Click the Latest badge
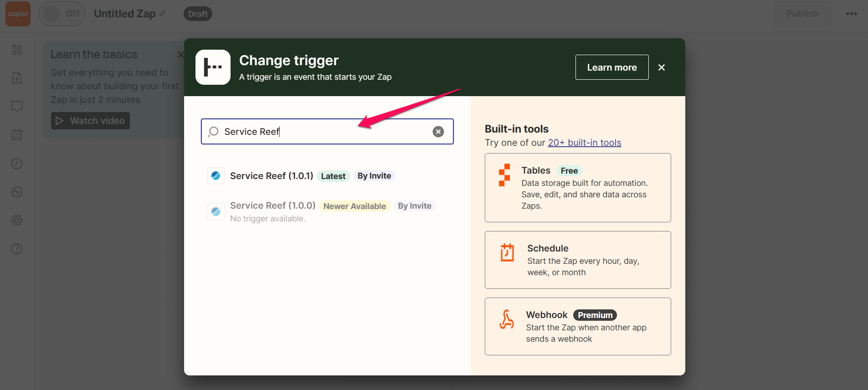Screen dimensions: 868x390 point(333,176)
